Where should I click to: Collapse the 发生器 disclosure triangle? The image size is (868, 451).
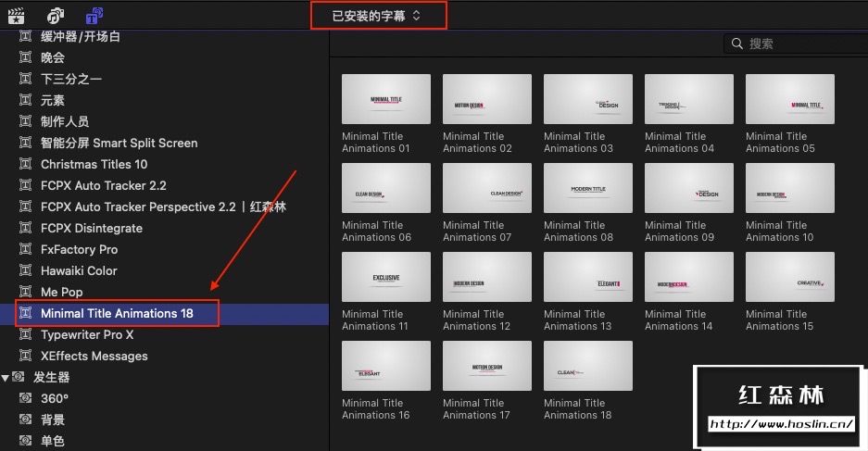click(5, 378)
